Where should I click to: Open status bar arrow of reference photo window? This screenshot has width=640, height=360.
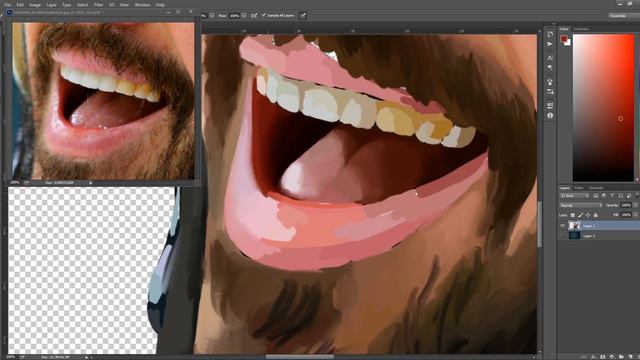(91, 183)
